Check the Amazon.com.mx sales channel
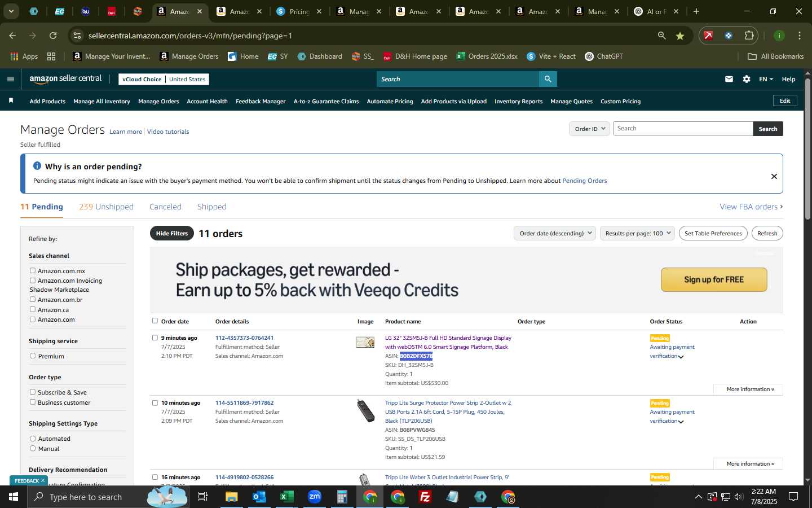The height and width of the screenshot is (508, 812). pyautogui.click(x=33, y=271)
